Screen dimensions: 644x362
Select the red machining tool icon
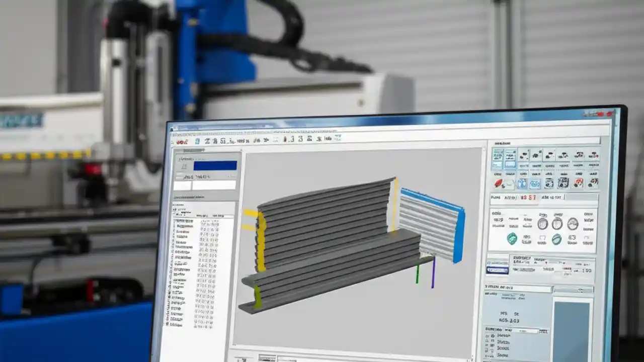coord(499,184)
